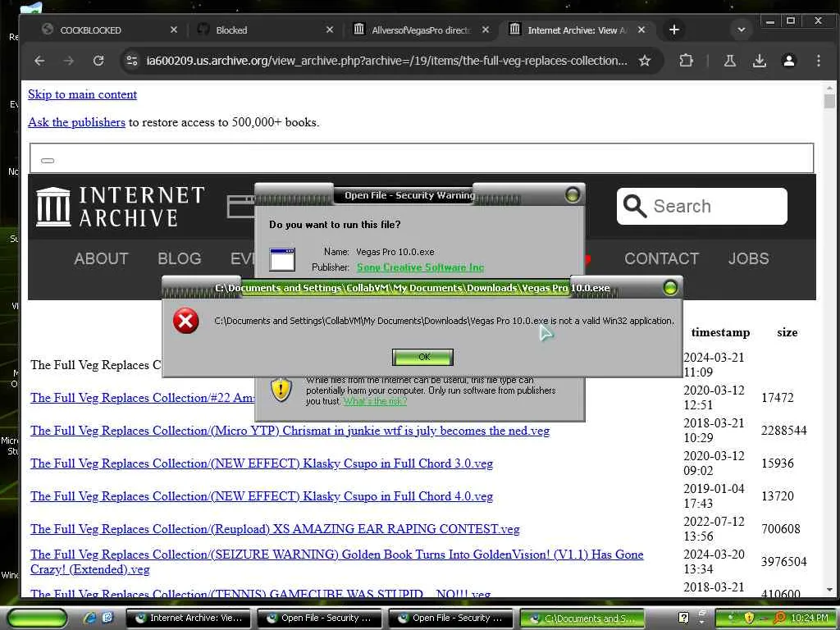Reload the current archive page
Viewport: 840px width, 630px height.
pyautogui.click(x=98, y=61)
